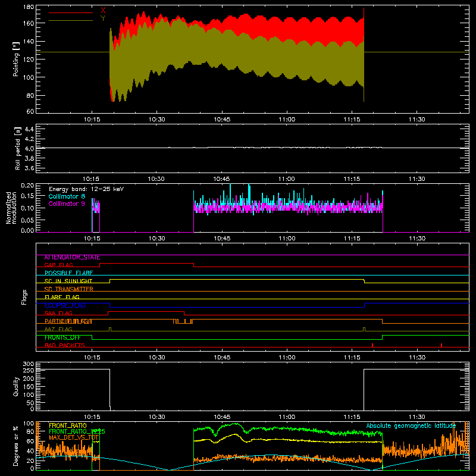Viewport: 476px width, 476px height.
Task: Click the ATTENUATOR_STATE flag label
Action: coord(72,258)
